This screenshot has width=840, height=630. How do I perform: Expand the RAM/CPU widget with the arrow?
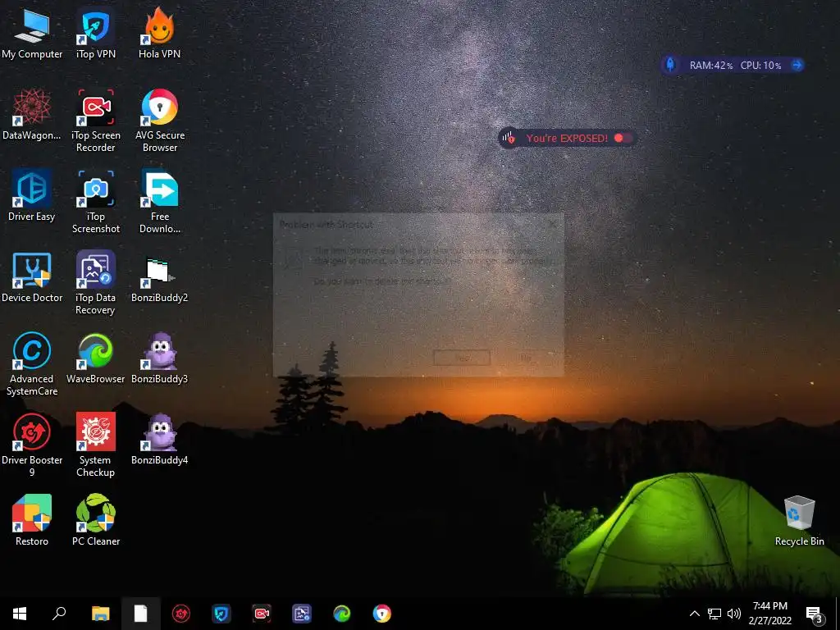click(797, 65)
